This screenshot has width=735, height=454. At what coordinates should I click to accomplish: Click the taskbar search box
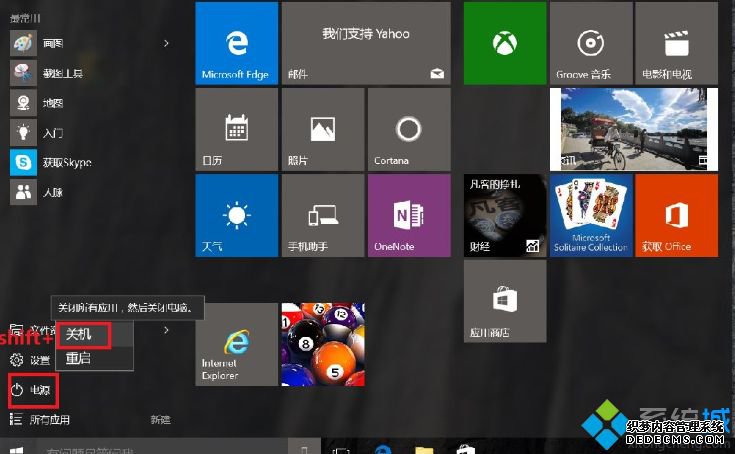click(x=162, y=448)
